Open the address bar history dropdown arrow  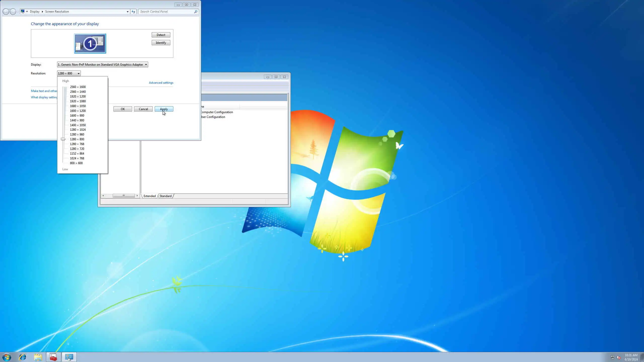tap(128, 12)
